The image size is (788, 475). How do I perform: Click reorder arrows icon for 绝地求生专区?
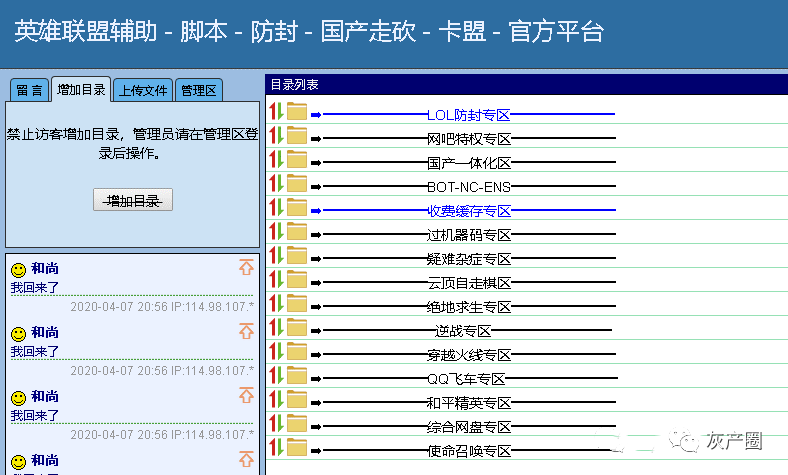pyautogui.click(x=276, y=303)
